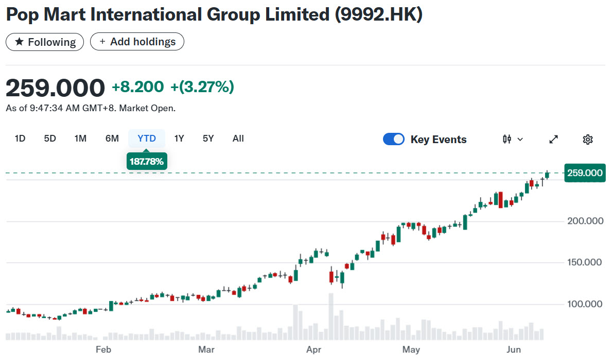
Task: Open chart settings gear
Action: coord(588,139)
